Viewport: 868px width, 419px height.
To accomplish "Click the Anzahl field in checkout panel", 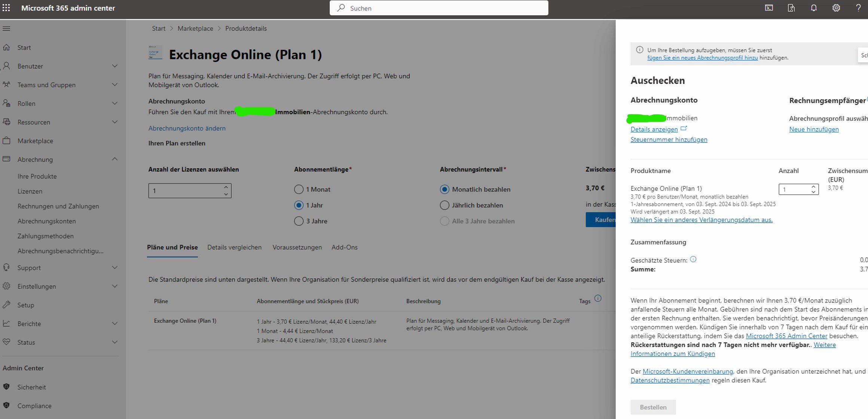I will 798,190.
